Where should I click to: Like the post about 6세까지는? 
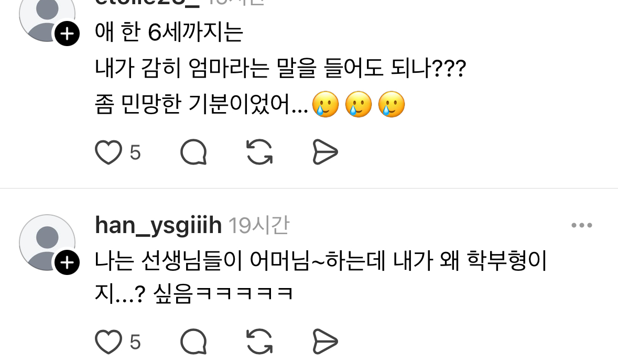(109, 152)
